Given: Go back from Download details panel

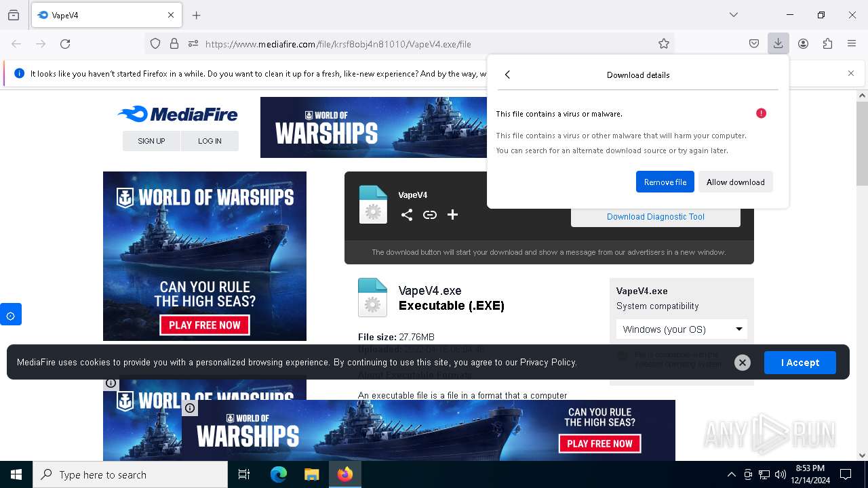Looking at the screenshot, I should point(507,75).
